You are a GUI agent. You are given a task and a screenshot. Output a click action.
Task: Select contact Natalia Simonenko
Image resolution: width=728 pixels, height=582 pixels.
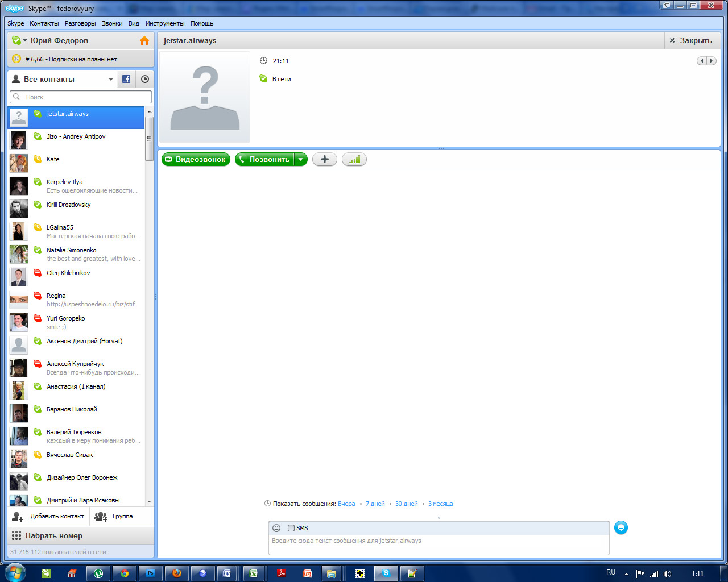tap(77, 254)
